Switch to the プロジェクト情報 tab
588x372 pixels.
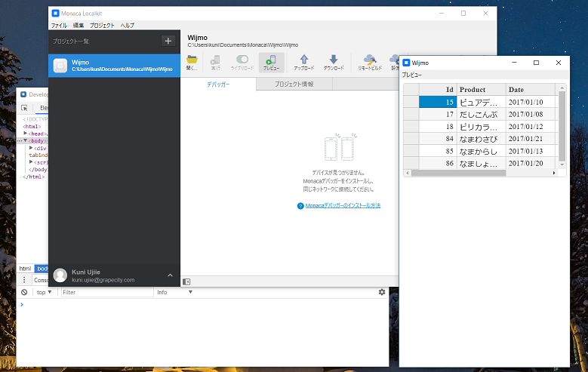[x=294, y=85]
